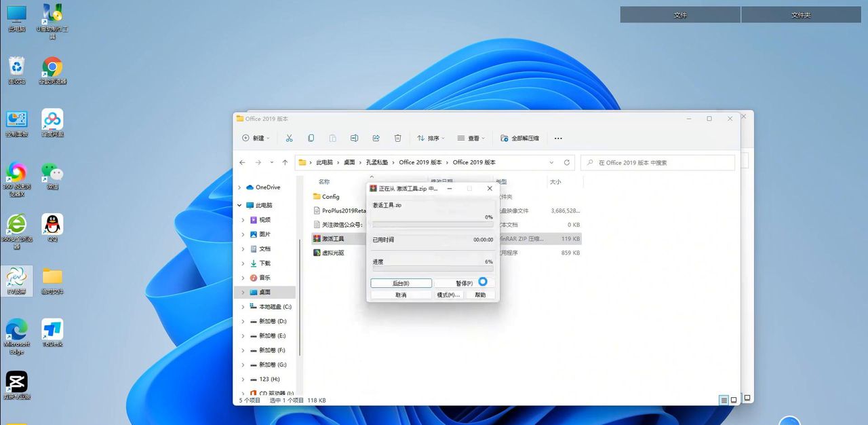This screenshot has width=868, height=425.
Task: Go back with the Explorer back arrow
Action: pyautogui.click(x=243, y=163)
